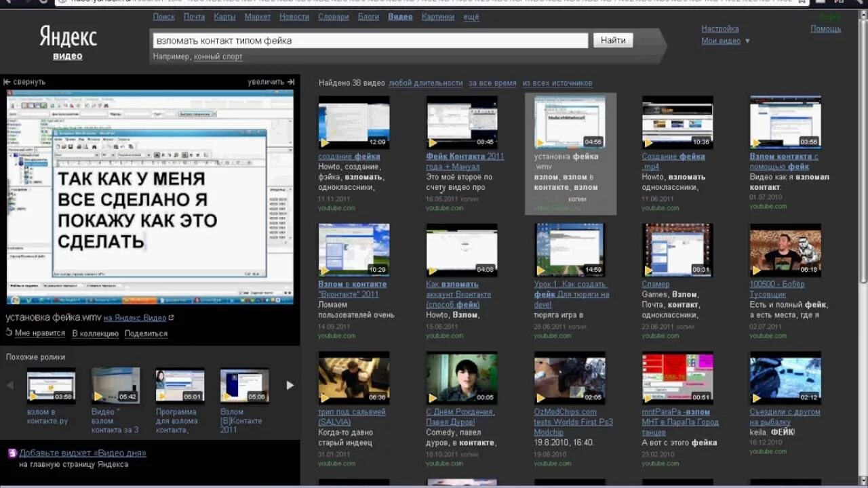This screenshot has width=868, height=488.
Task: Open the Помощь help link
Action: point(825,29)
